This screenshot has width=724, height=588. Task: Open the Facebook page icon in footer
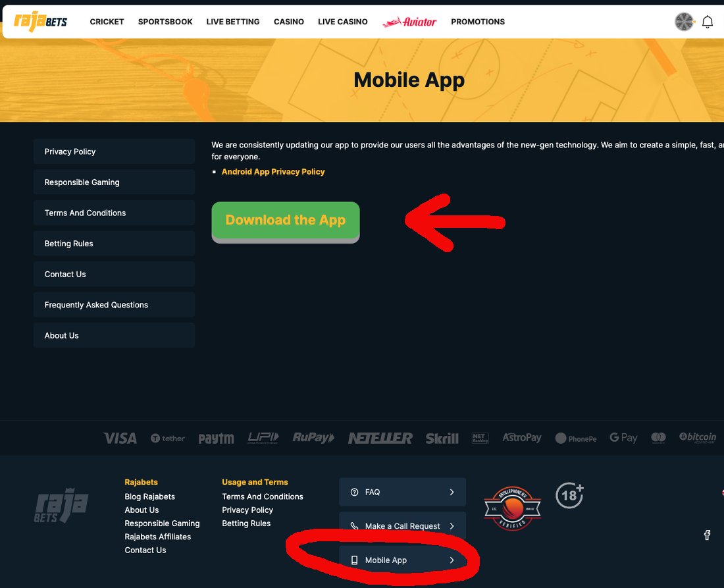click(707, 535)
